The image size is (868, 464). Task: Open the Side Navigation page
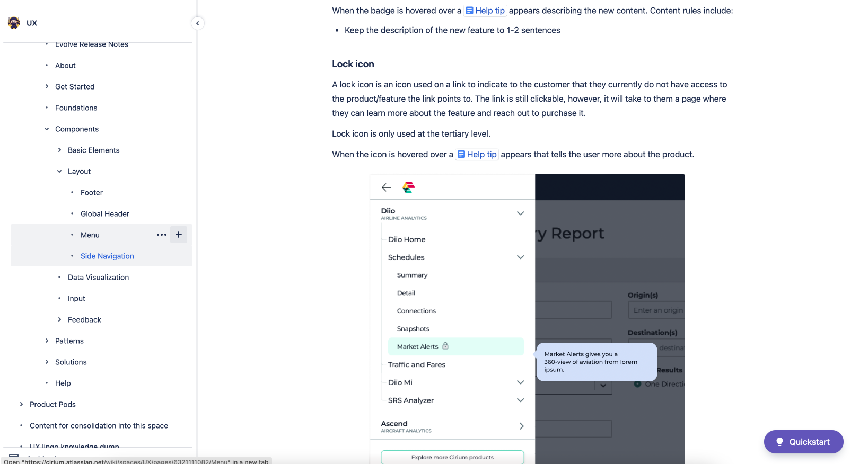coord(107,256)
